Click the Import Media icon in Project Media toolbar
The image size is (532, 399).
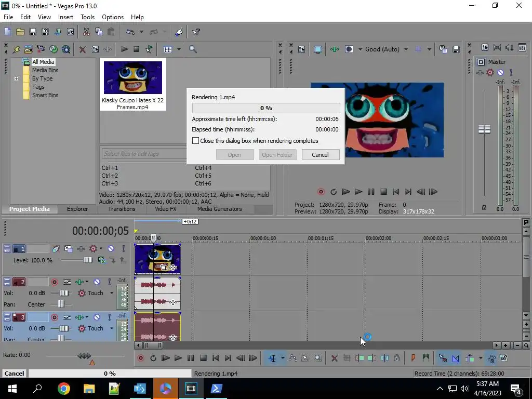[x=29, y=49]
